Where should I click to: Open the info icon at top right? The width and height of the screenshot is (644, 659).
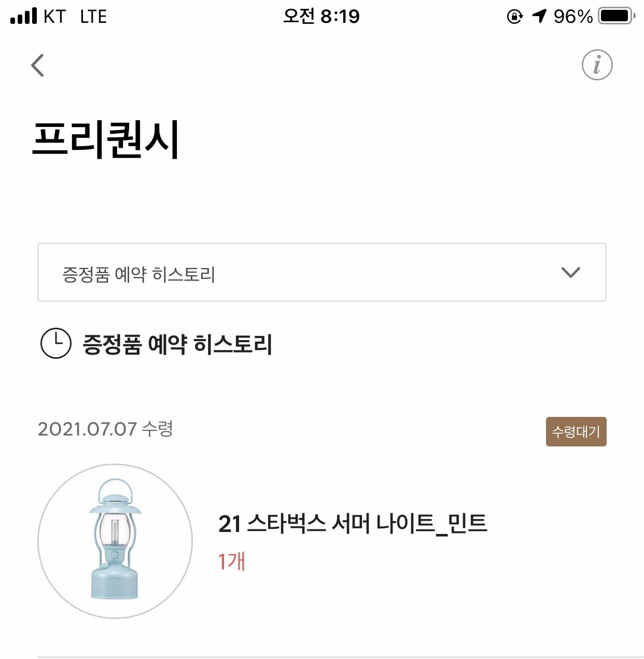[x=597, y=65]
